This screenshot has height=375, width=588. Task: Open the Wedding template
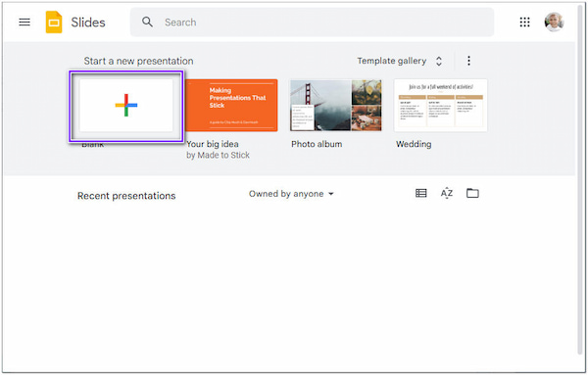(x=441, y=106)
